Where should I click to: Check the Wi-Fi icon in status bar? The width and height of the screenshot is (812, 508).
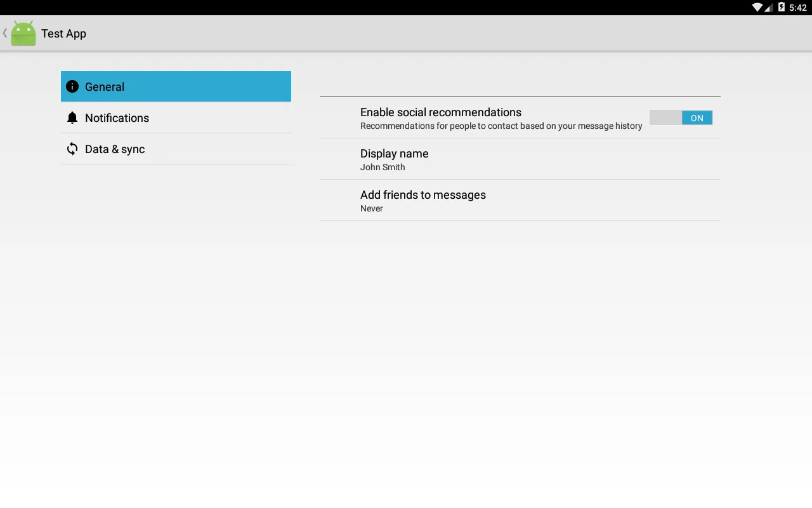(x=757, y=8)
